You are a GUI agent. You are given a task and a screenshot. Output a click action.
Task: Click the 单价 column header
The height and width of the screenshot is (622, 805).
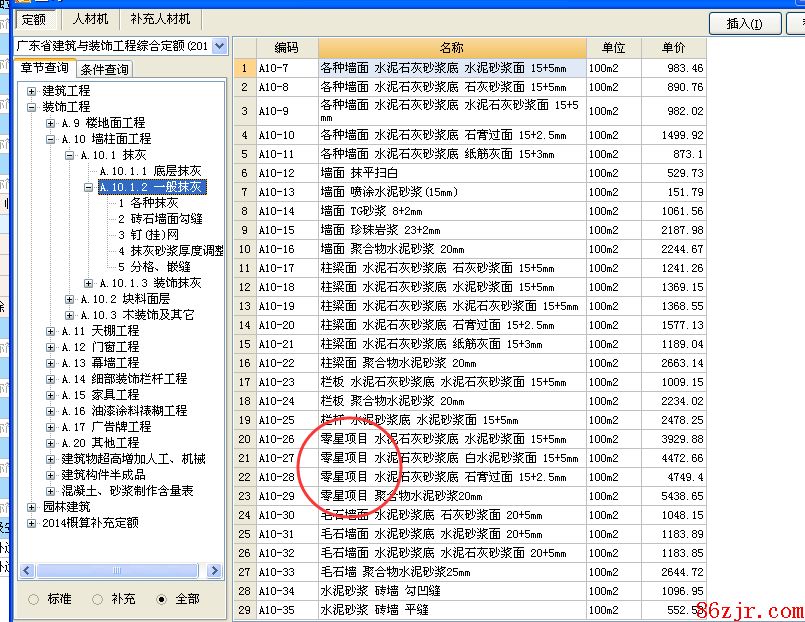click(x=673, y=48)
